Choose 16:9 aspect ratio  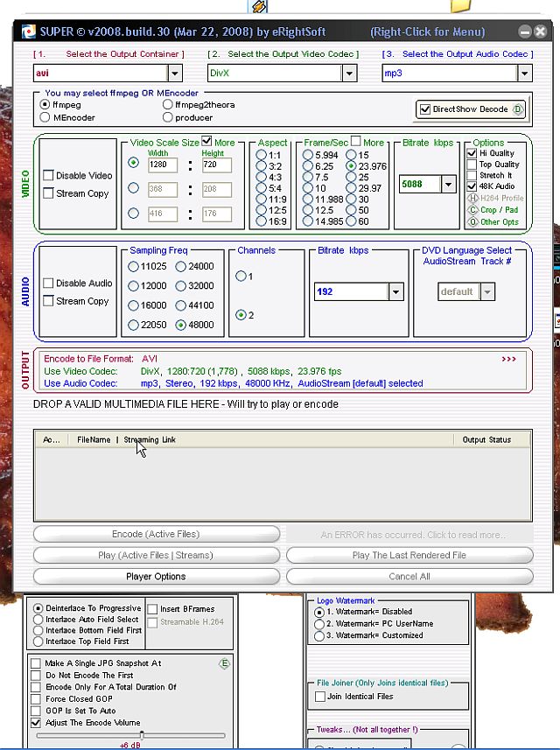pyautogui.click(x=261, y=221)
